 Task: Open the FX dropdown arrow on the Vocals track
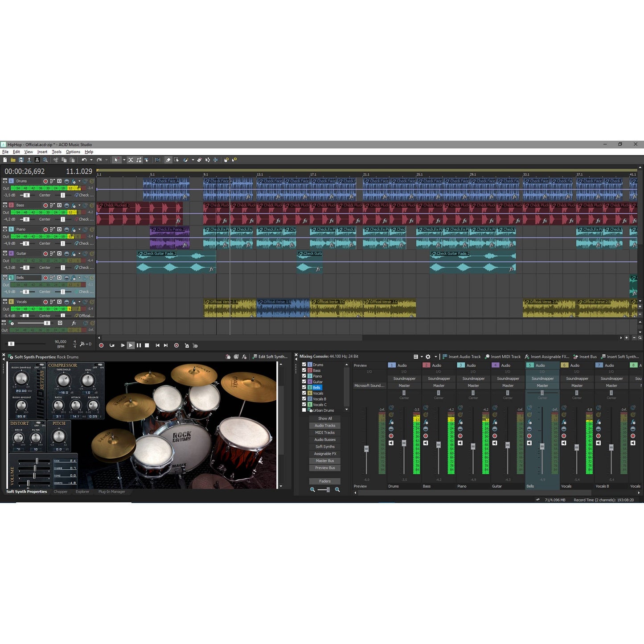click(79, 302)
